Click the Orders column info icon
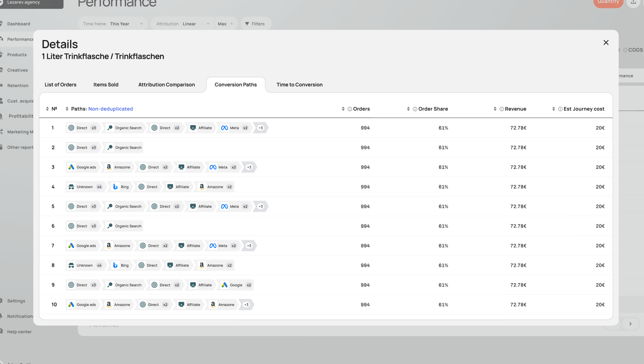The height and width of the screenshot is (364, 644). tap(350, 109)
